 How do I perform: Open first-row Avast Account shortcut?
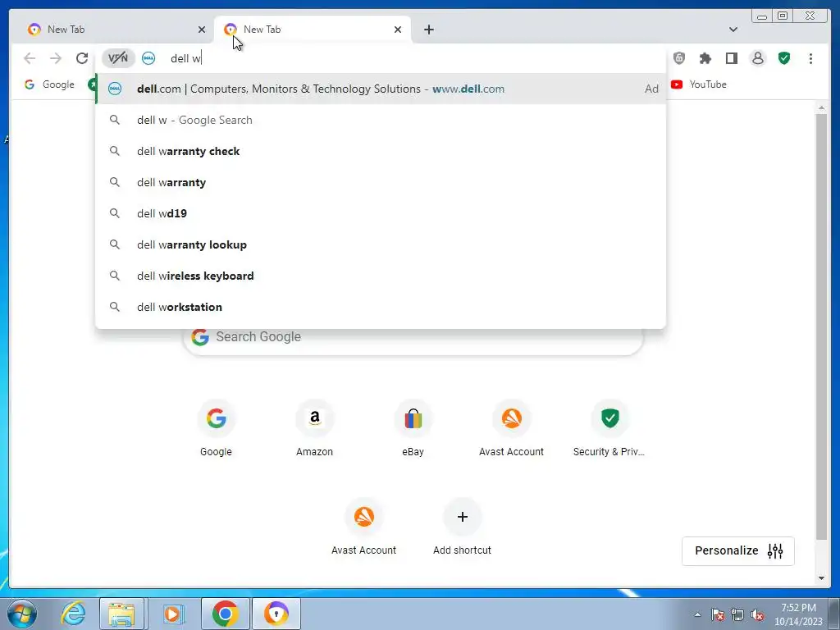click(512, 428)
